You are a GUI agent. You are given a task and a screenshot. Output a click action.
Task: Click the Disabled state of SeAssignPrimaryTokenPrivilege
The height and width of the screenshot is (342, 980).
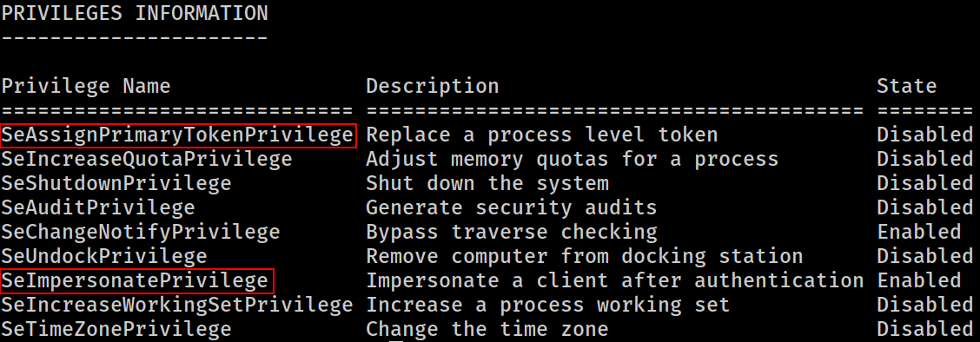[925, 135]
